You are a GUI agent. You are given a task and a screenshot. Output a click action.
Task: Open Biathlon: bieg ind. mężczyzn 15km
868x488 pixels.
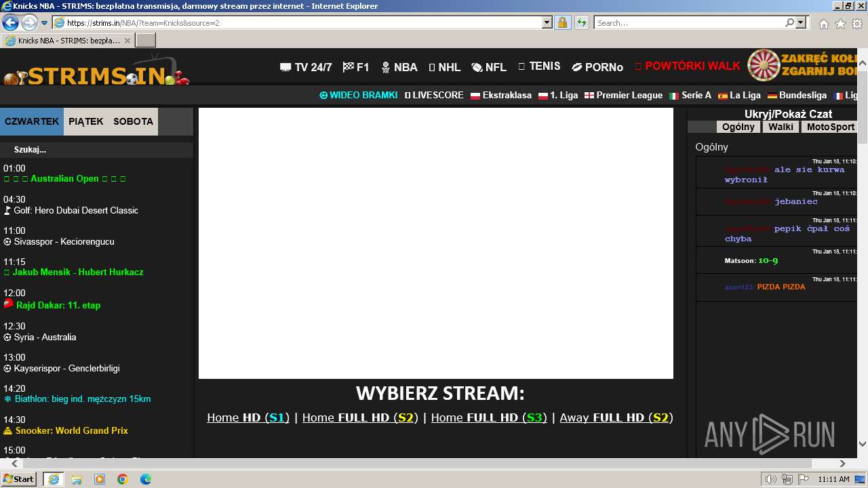77,399
